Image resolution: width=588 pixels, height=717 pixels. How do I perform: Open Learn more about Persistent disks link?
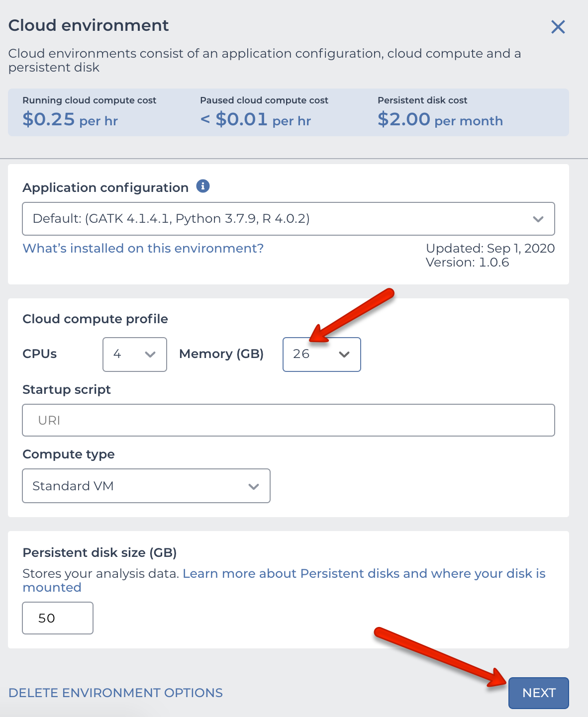click(x=284, y=580)
